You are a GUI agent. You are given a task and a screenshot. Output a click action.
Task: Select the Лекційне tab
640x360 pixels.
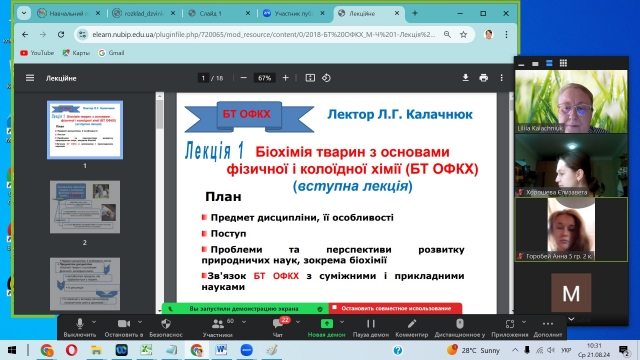pos(369,13)
